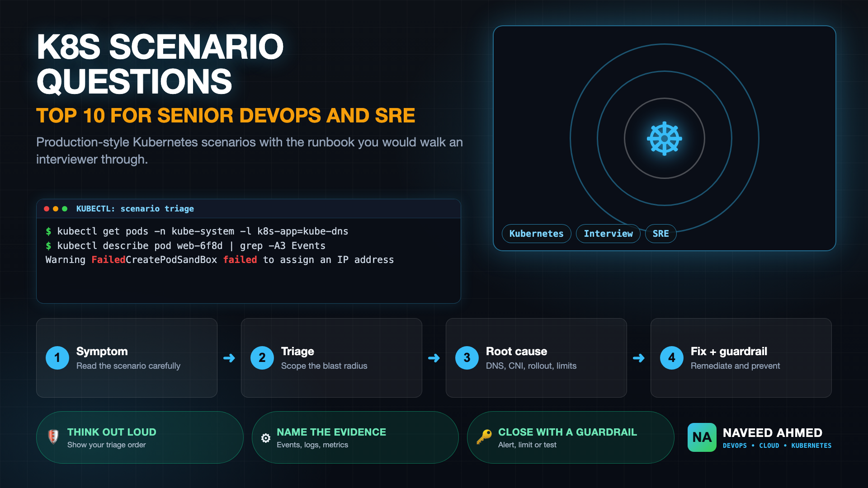Select the SRE tag pill
868x488 pixels.
[x=660, y=234]
